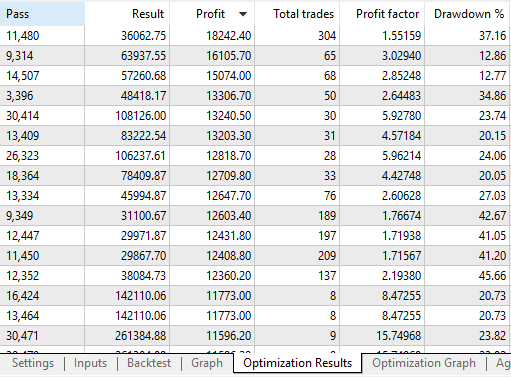The height and width of the screenshot is (377, 511).
Task: Select pass 13,334 row
Action: (x=255, y=196)
